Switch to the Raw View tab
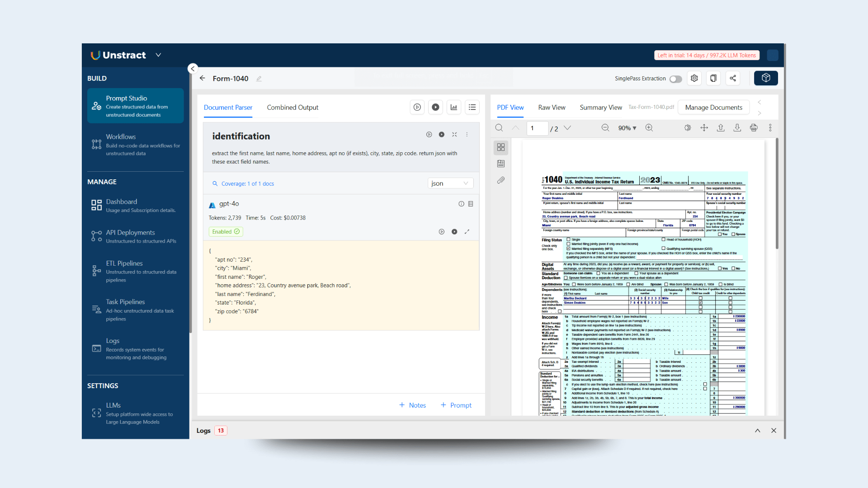The height and width of the screenshot is (488, 868). click(552, 107)
